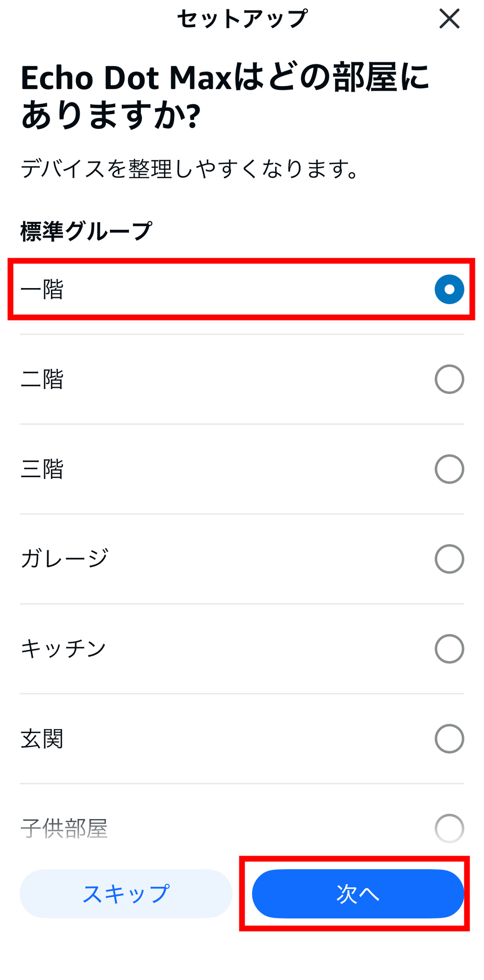The width and height of the screenshot is (484, 980).
Task: Select the 子供部屋 radio button
Action: (449, 828)
